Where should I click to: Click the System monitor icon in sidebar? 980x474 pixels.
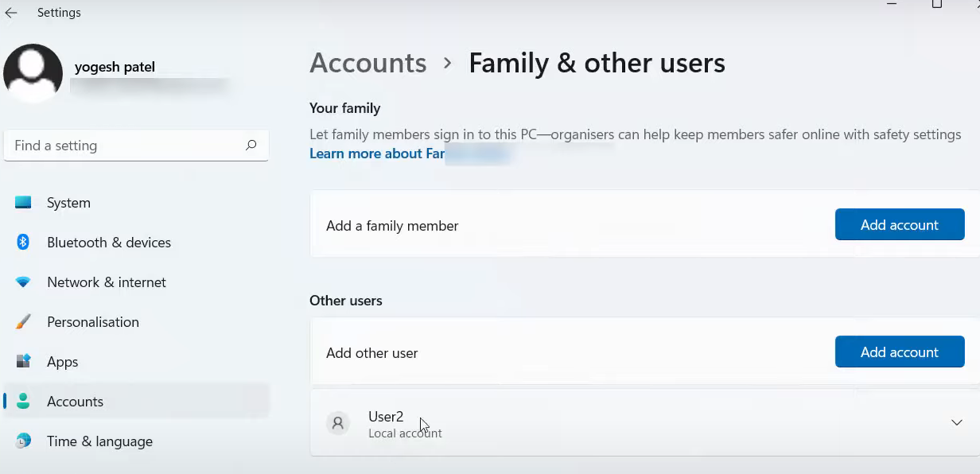pos(23,203)
